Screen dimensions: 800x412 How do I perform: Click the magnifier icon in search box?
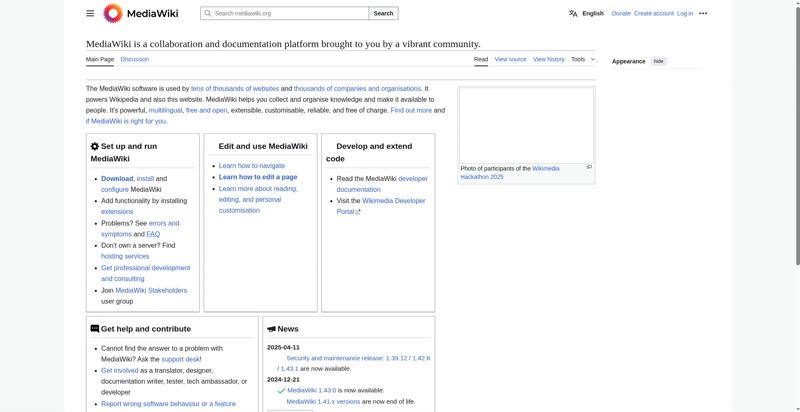click(x=207, y=13)
